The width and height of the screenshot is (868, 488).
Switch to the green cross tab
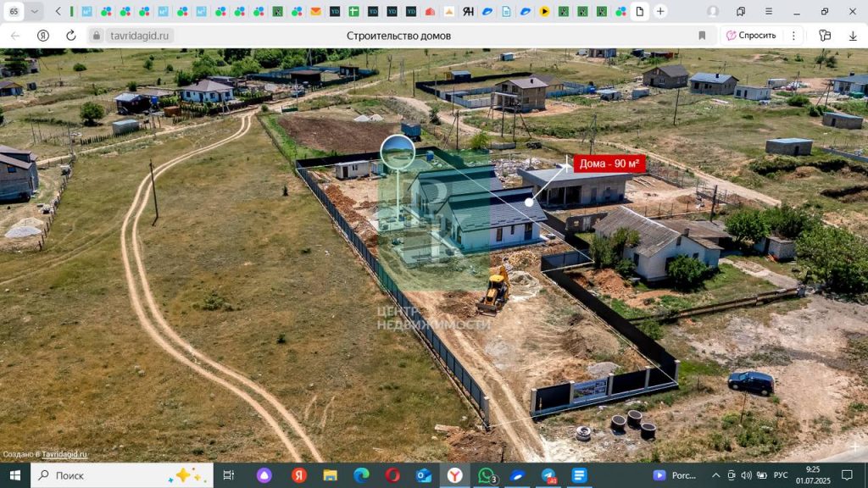click(353, 11)
